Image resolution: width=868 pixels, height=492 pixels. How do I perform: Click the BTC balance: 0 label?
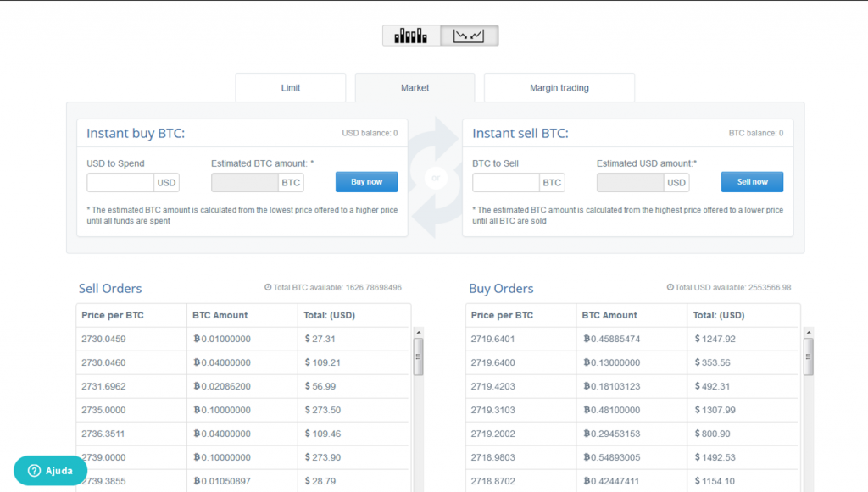(x=755, y=133)
